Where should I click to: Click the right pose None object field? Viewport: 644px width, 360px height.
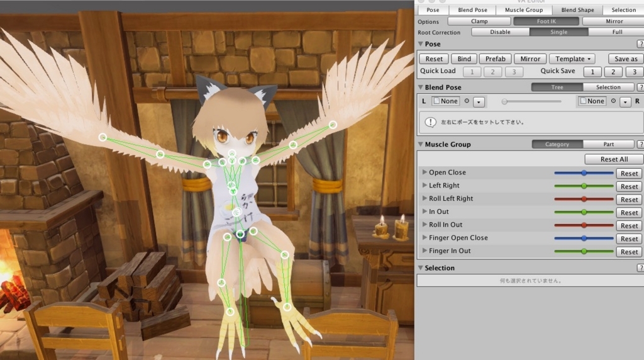coord(592,101)
